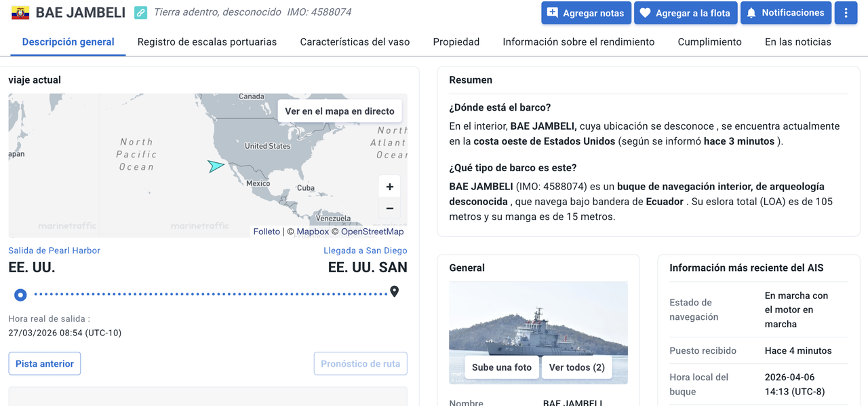Click the 2026-04-06 14:13 (UTC-8) value
The width and height of the screenshot is (868, 406).
(x=796, y=384)
